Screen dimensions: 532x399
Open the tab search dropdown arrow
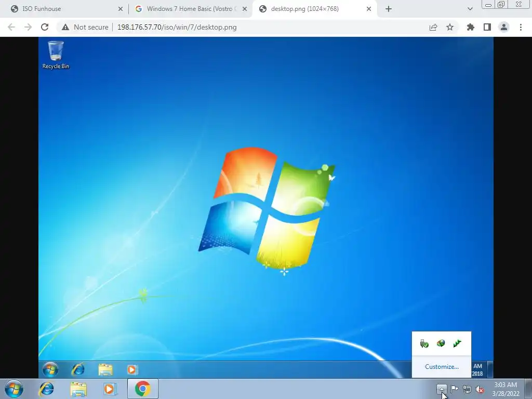tap(470, 9)
